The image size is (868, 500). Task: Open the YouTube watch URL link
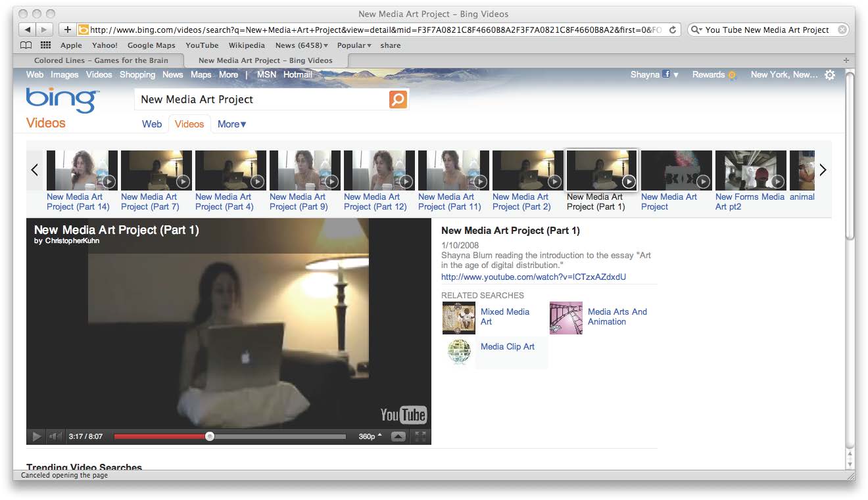click(533, 277)
